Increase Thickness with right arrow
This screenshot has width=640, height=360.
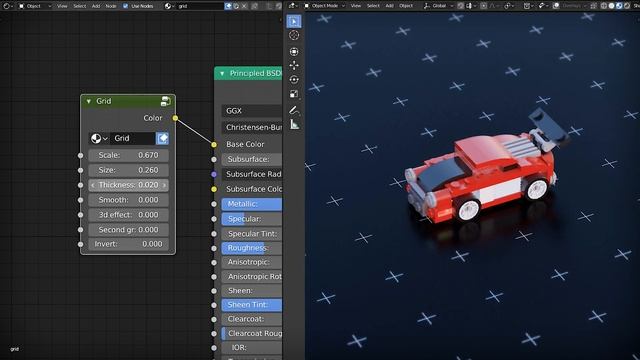click(x=164, y=185)
